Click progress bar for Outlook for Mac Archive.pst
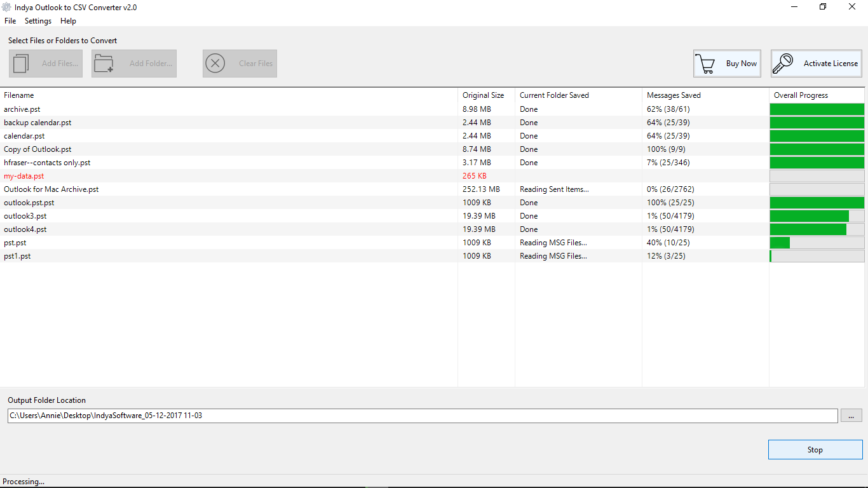Screen dimensions: 868x488 tap(817, 189)
